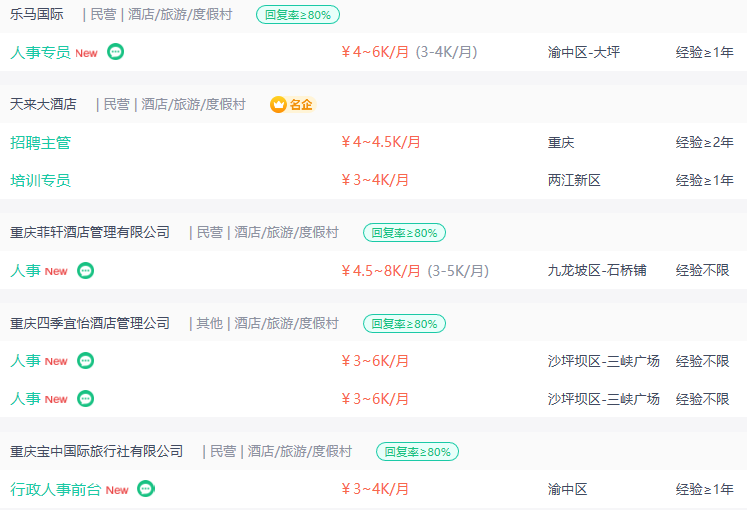
Task: Click 九龙坡区-石桥铺 location text
Action: click(597, 270)
